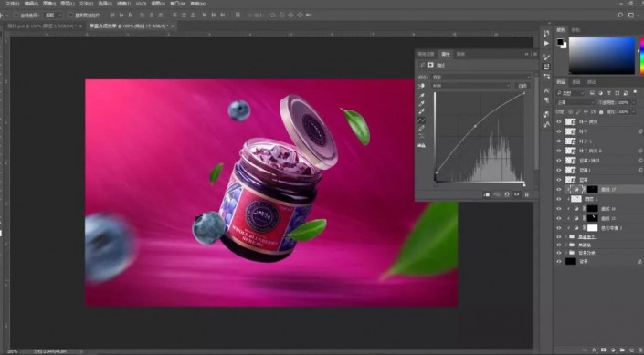The image size is (644, 355).
Task: Expand the first layer group folder
Action: (566, 236)
